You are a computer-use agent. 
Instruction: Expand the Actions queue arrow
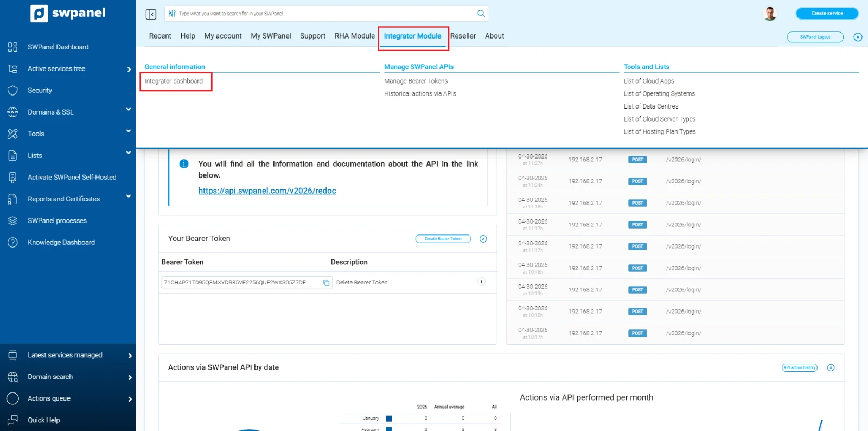130,399
